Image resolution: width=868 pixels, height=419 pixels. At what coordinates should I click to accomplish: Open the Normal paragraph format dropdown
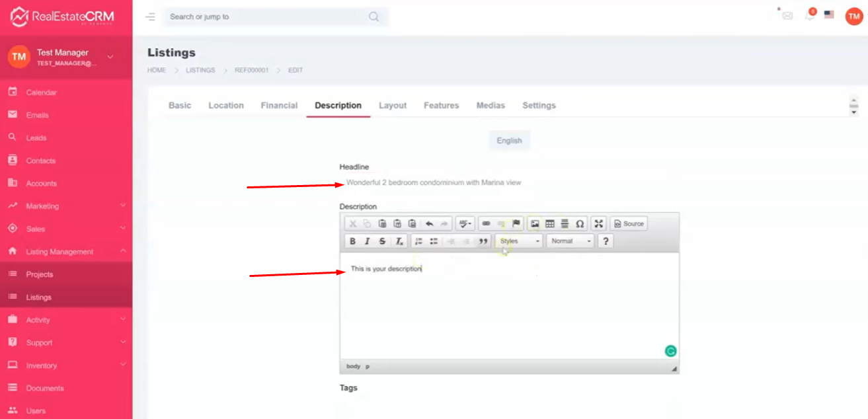[570, 241]
